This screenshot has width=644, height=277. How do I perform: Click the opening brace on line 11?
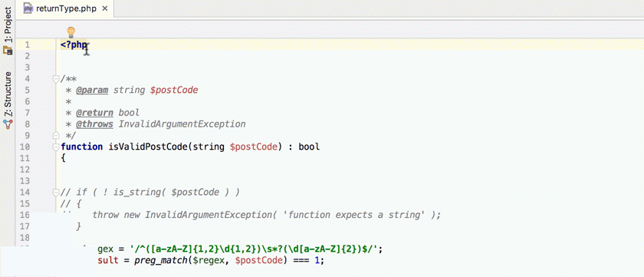click(x=63, y=158)
